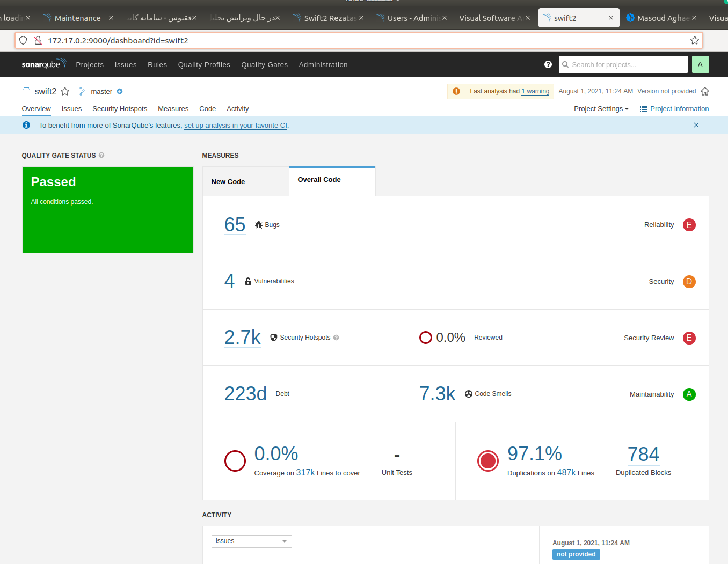
Task: Open the Project Information link
Action: 674,109
